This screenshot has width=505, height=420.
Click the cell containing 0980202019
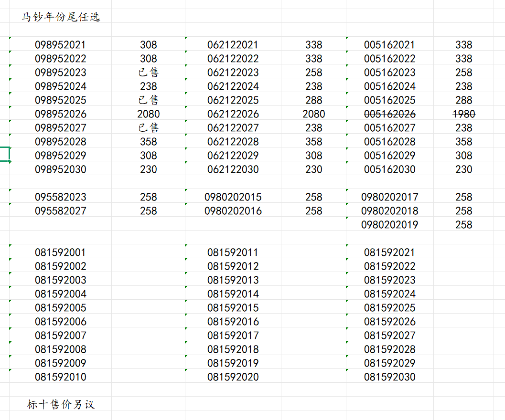(x=390, y=225)
